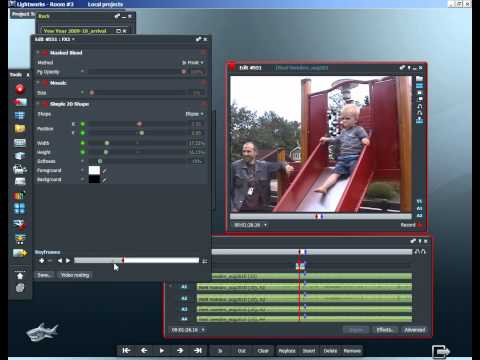Click the folder icon on viewer right strip
Viewport: 480px width, 360px height.
[419, 79]
